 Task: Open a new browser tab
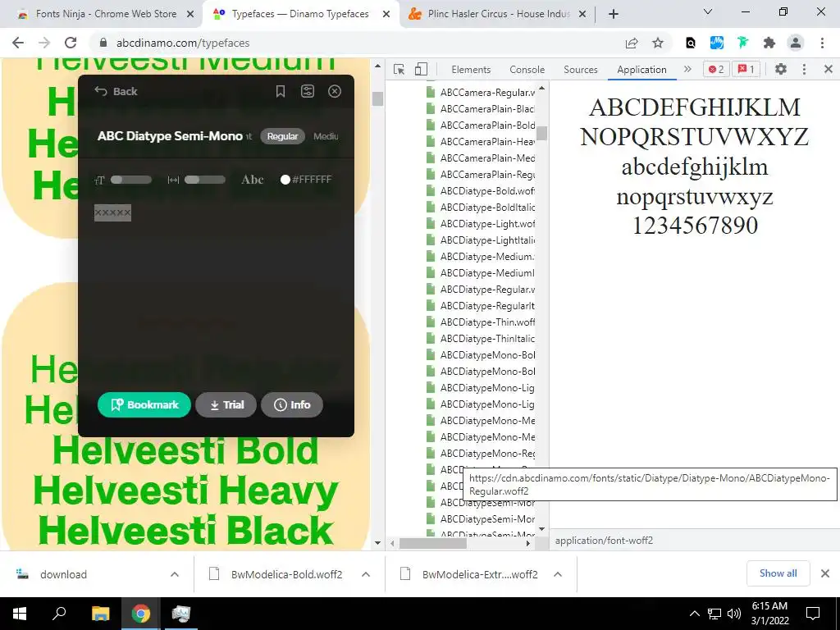[x=614, y=14]
